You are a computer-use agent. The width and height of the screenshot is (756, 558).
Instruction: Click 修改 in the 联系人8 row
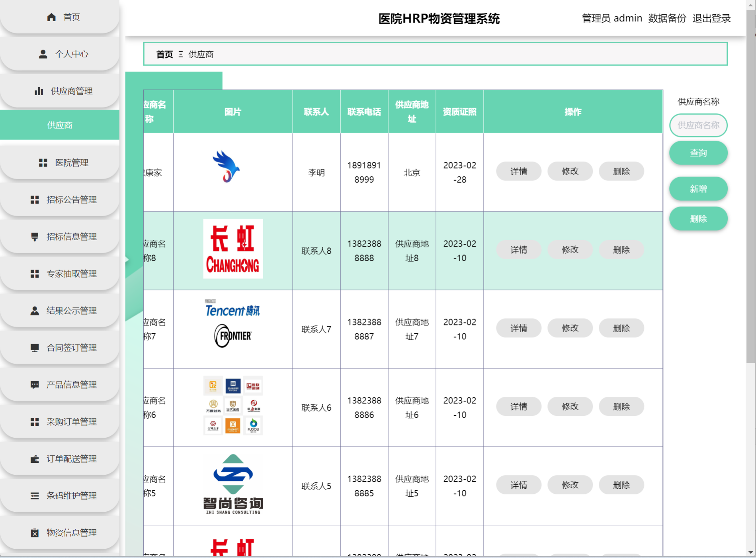[x=570, y=250]
